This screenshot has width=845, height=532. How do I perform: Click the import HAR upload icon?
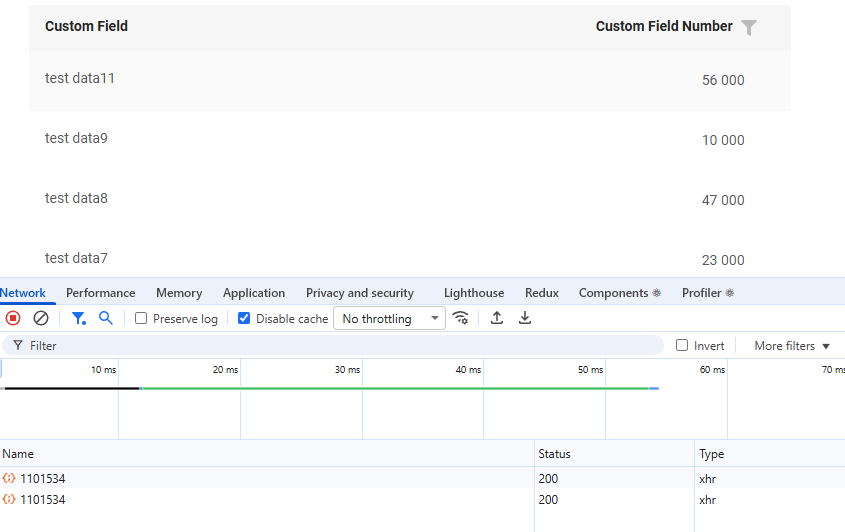[497, 318]
